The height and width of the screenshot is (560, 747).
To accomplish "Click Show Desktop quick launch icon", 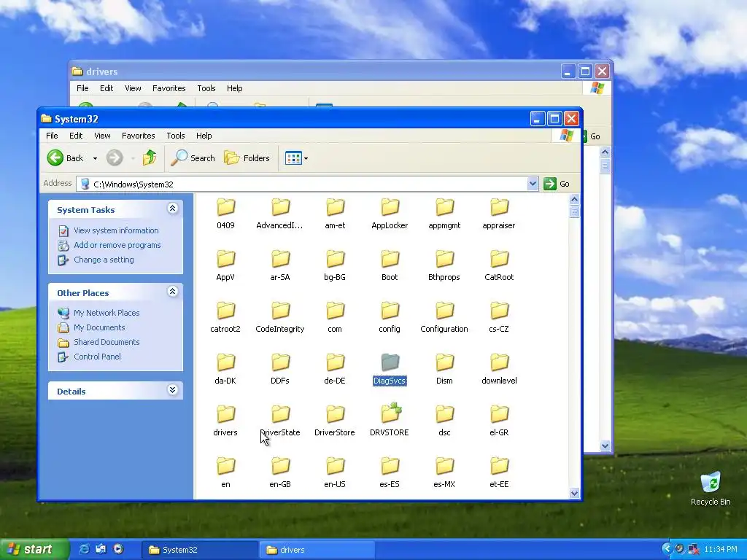I will click(x=101, y=549).
